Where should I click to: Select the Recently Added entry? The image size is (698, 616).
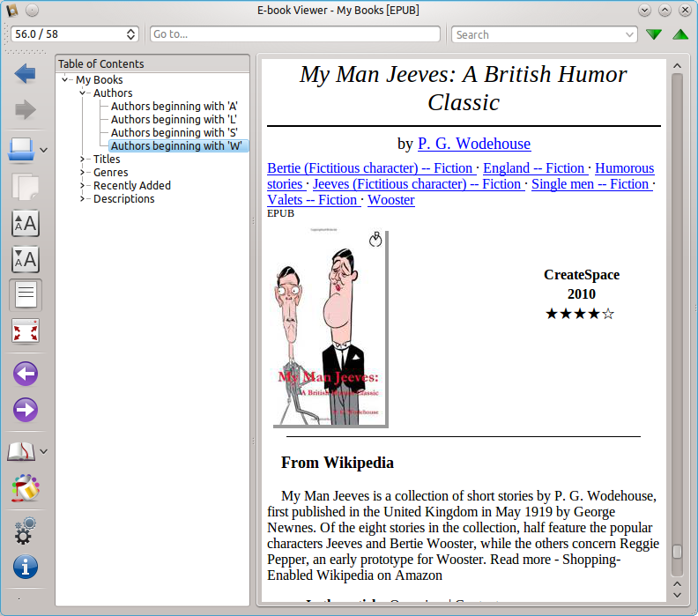point(132,186)
